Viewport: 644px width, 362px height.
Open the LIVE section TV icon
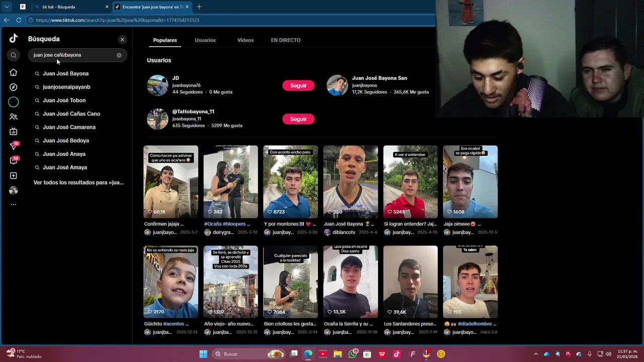tap(14, 132)
